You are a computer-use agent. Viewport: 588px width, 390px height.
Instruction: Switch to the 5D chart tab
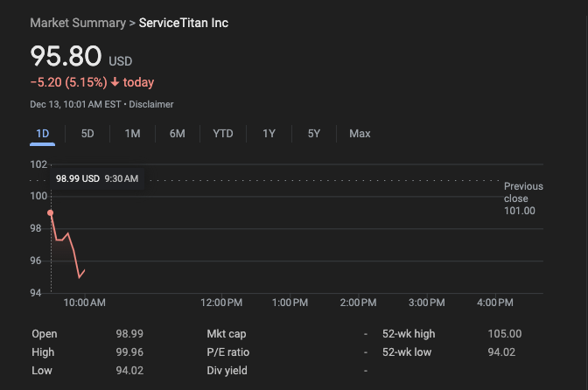point(87,134)
